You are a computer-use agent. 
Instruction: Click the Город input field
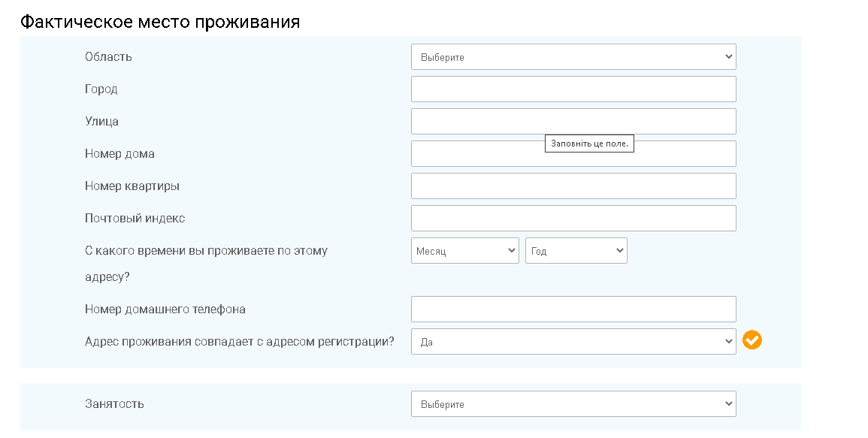[573, 89]
